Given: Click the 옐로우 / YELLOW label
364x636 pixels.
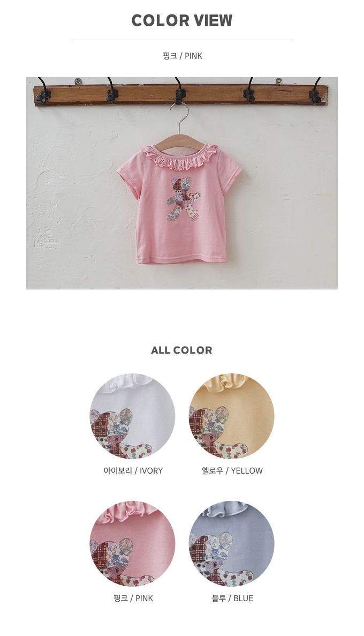Looking at the screenshot, I should click(232, 470).
